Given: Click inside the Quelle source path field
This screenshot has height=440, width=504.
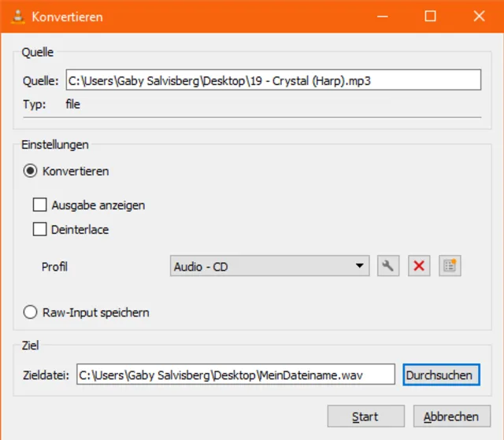Looking at the screenshot, I should point(273,80).
